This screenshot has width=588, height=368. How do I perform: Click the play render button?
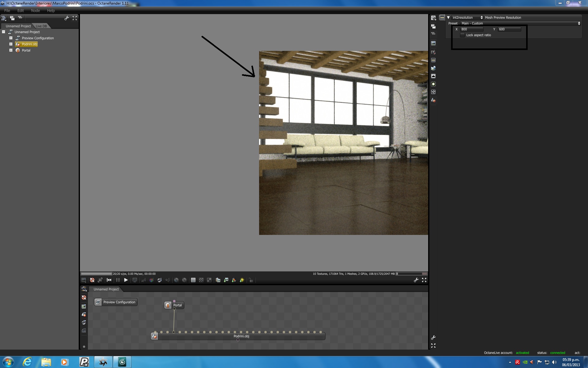point(126,280)
